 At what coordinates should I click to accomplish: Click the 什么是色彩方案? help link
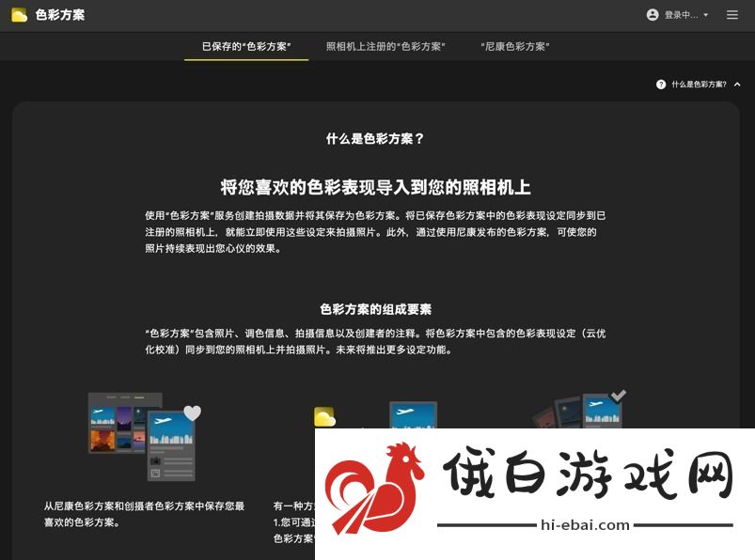(699, 85)
